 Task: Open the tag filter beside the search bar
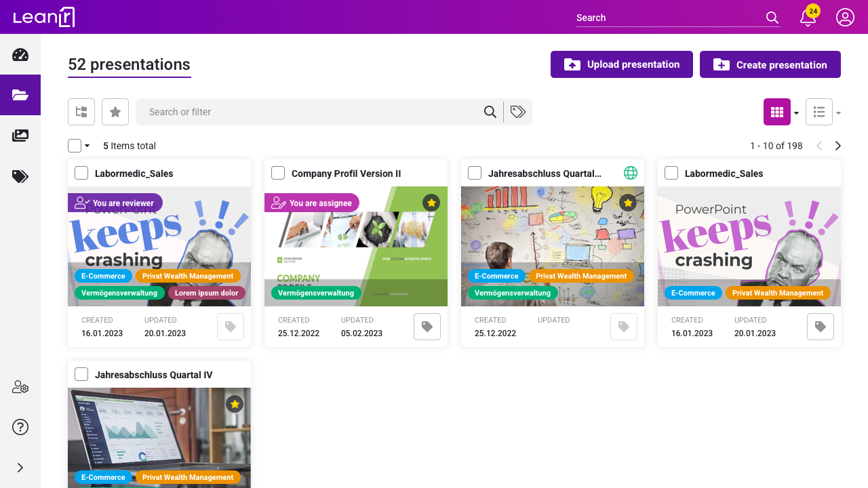click(517, 111)
